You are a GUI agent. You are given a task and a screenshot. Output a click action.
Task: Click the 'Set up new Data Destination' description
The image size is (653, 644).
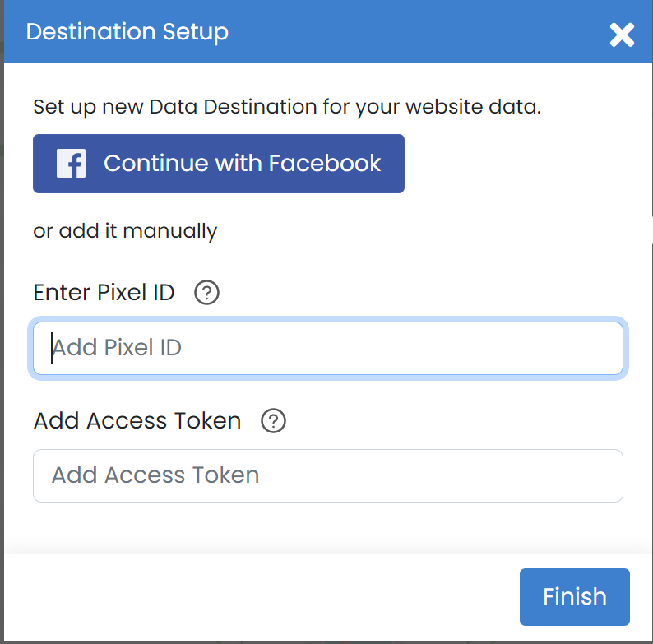pyautogui.click(x=287, y=107)
